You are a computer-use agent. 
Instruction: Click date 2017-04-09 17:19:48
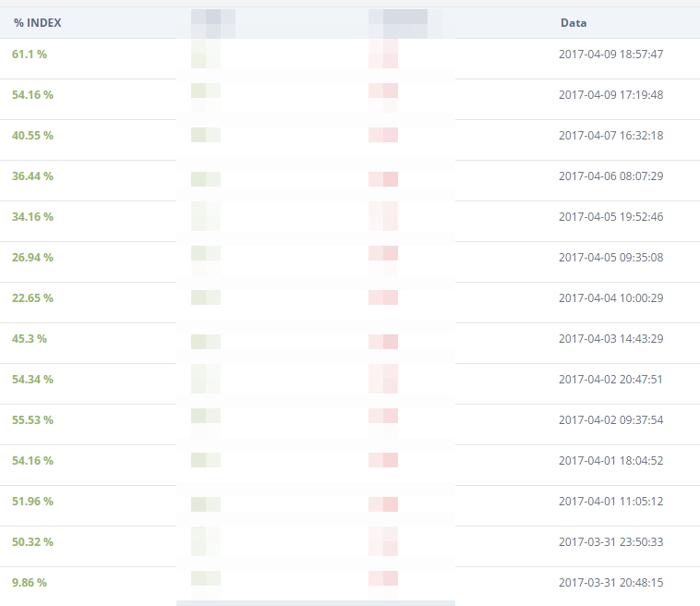click(x=611, y=94)
